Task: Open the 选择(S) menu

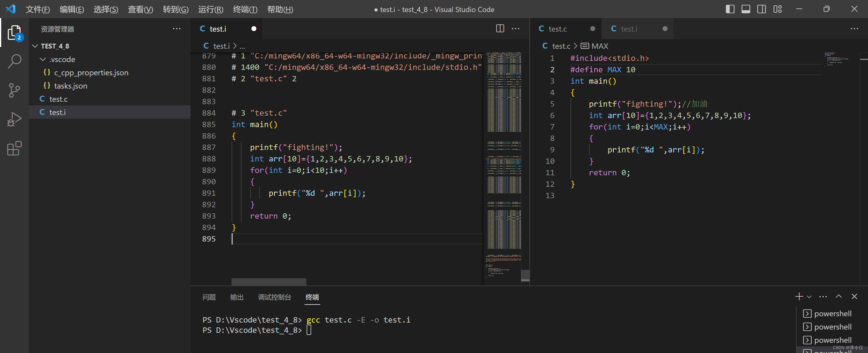Action: coord(106,9)
